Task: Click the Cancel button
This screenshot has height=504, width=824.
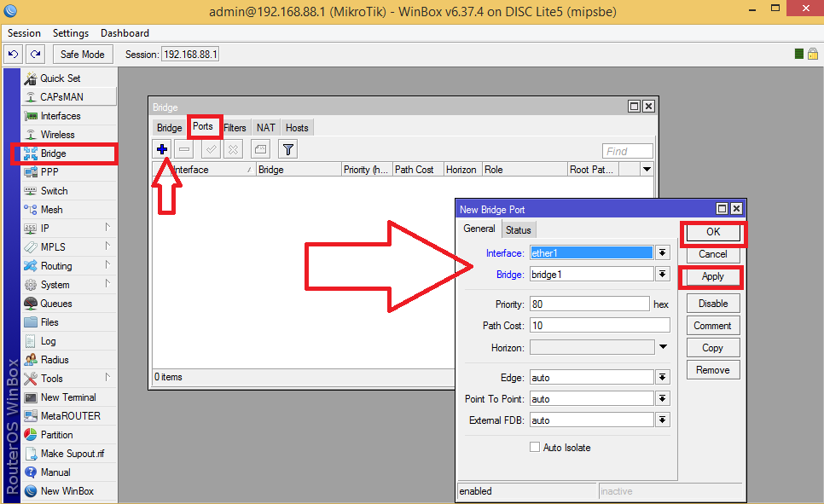Action: pos(712,254)
